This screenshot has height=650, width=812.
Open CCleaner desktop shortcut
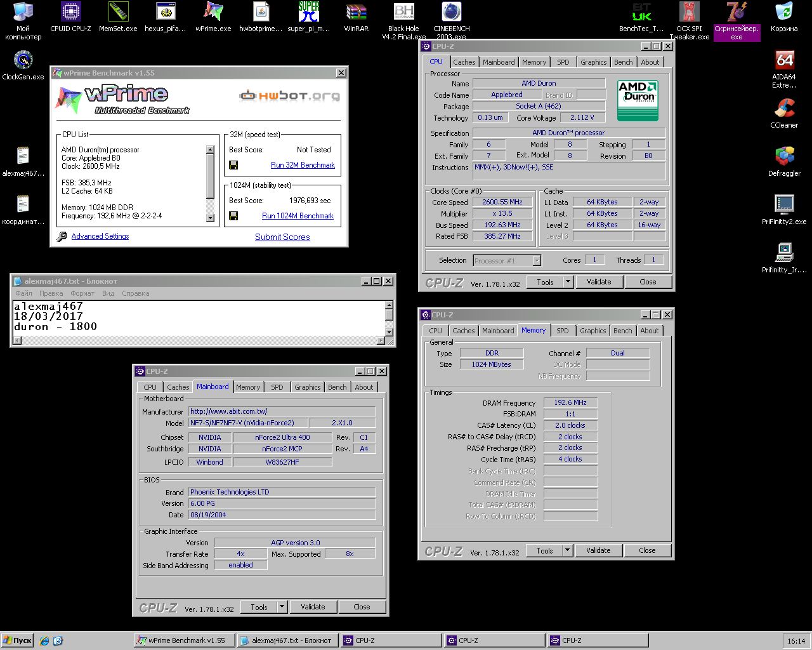(x=784, y=114)
